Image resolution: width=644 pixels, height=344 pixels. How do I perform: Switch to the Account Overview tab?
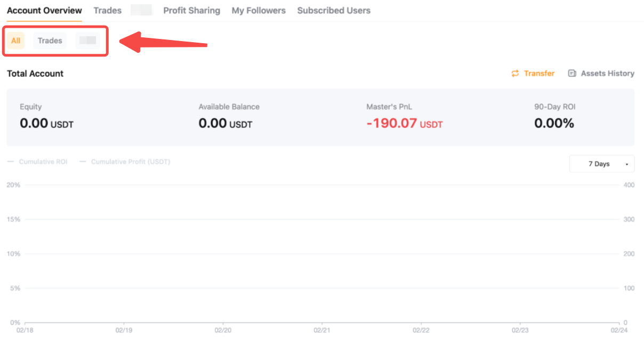tap(44, 11)
